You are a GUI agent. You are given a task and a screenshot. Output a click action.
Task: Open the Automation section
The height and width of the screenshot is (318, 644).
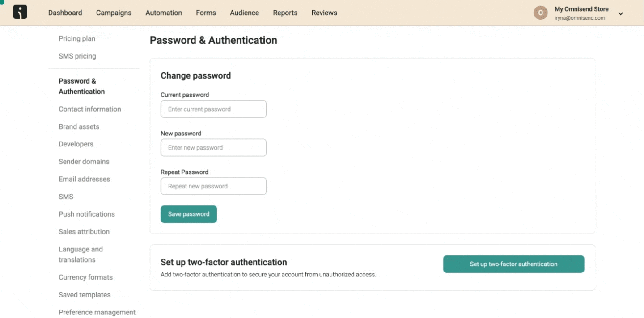164,13
